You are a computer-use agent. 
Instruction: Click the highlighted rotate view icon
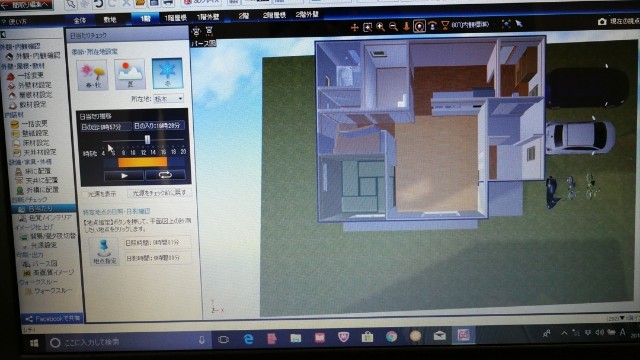coord(419,26)
